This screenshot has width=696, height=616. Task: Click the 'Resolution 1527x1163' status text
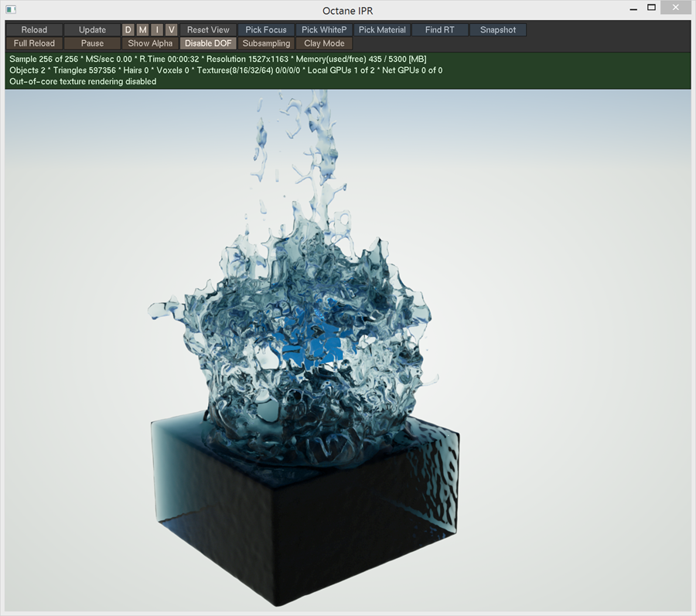click(x=247, y=59)
